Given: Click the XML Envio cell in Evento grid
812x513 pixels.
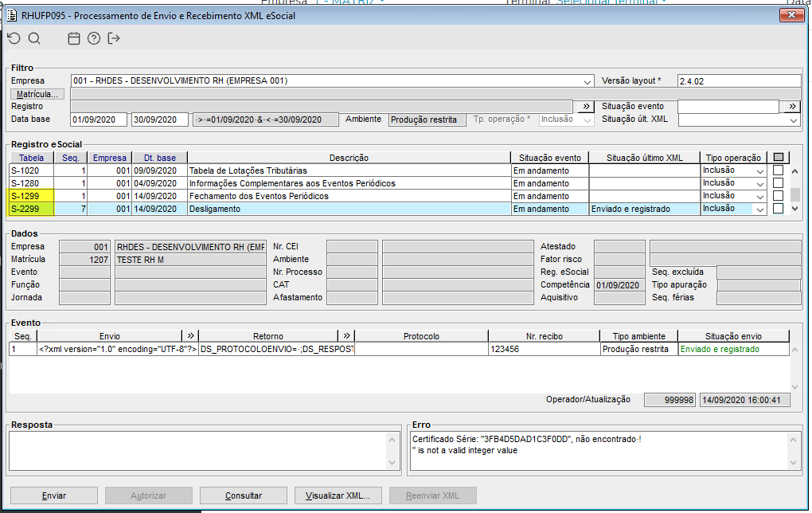Looking at the screenshot, I should click(118, 349).
